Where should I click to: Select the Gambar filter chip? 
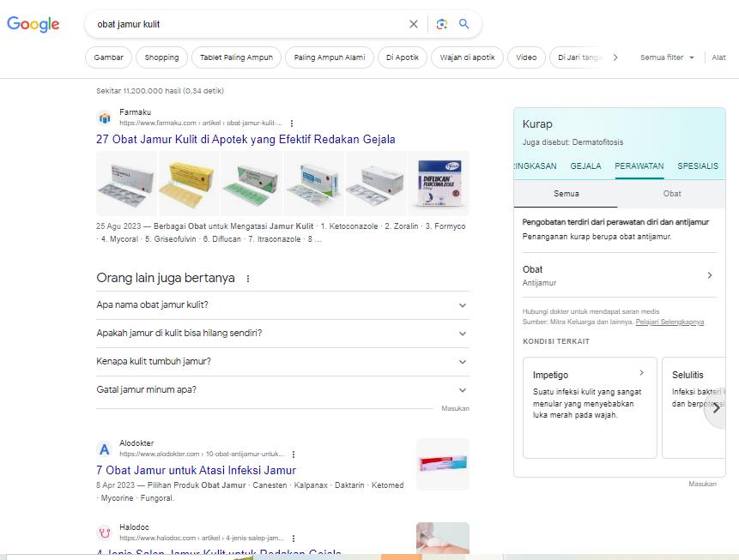(x=108, y=57)
